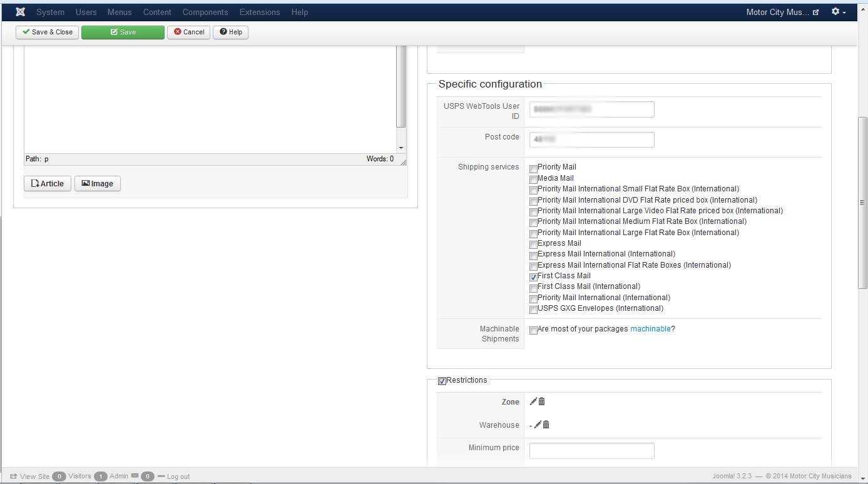This screenshot has height=484, width=868.
Task: Click the Save & Close button
Action: point(48,32)
